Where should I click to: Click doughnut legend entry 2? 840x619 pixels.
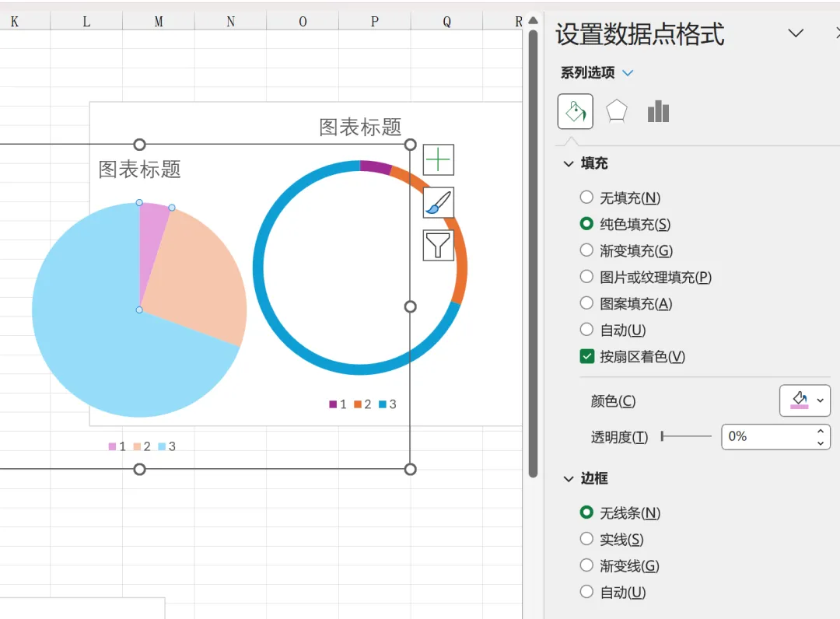click(362, 404)
